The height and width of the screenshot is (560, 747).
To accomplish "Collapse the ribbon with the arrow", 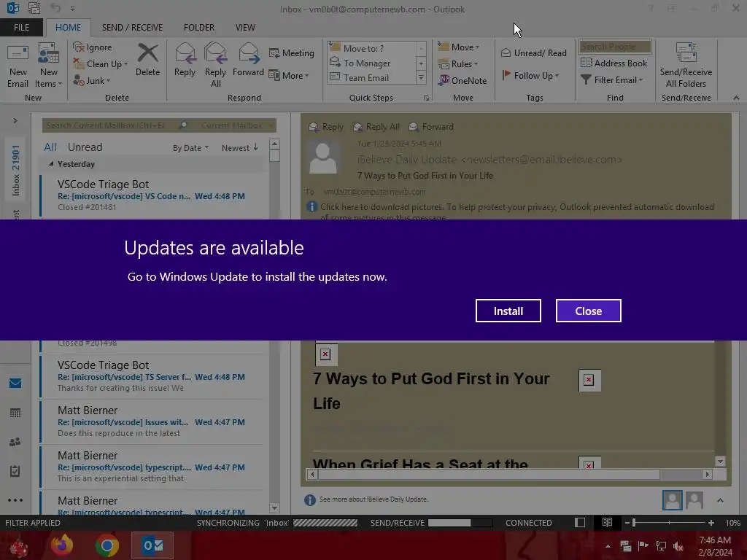I will pos(736,98).
